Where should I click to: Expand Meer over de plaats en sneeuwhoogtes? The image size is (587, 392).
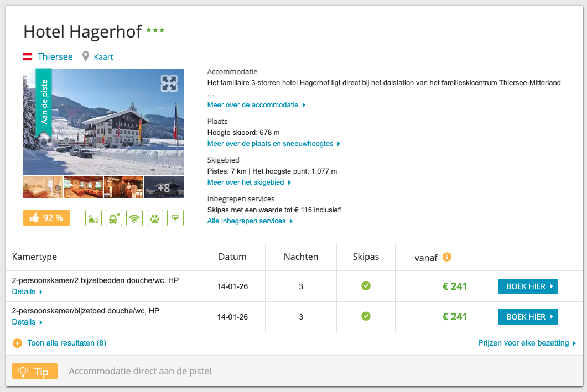click(273, 144)
